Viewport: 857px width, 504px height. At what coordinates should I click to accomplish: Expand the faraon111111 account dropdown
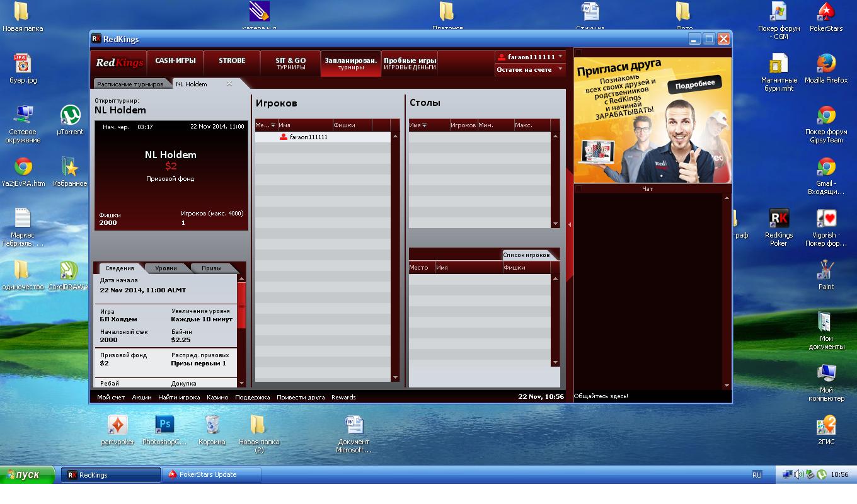(560, 57)
